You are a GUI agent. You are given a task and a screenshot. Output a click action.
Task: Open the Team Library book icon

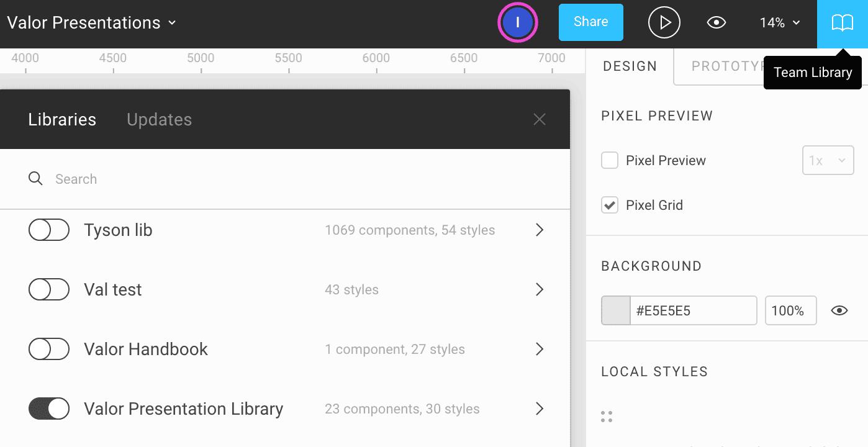(x=842, y=24)
